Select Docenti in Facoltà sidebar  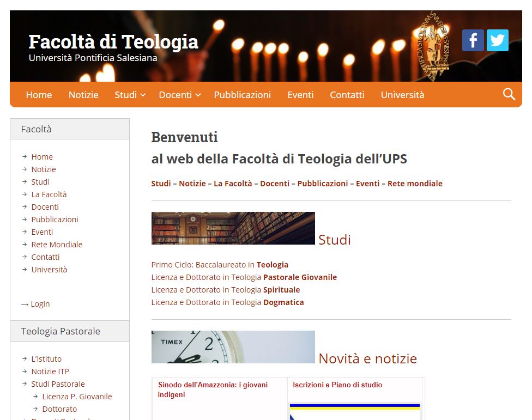[x=45, y=207]
